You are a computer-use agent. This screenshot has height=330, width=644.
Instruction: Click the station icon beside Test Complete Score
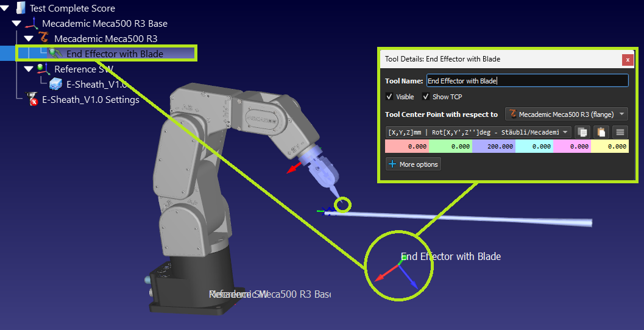pos(21,8)
